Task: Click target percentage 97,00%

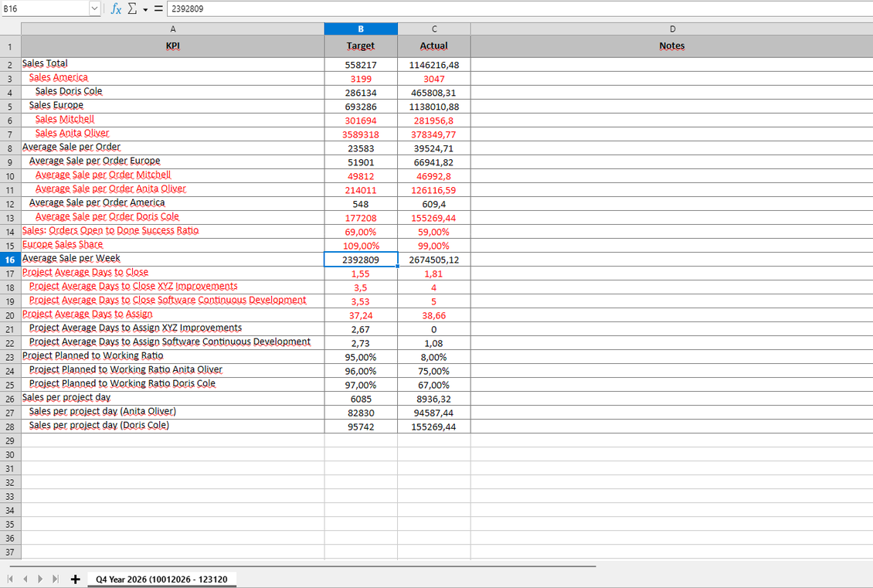Action: [361, 385]
